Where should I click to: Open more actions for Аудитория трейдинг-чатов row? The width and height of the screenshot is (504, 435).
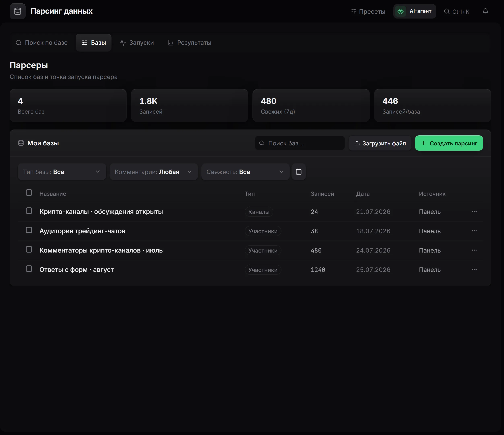(x=474, y=231)
